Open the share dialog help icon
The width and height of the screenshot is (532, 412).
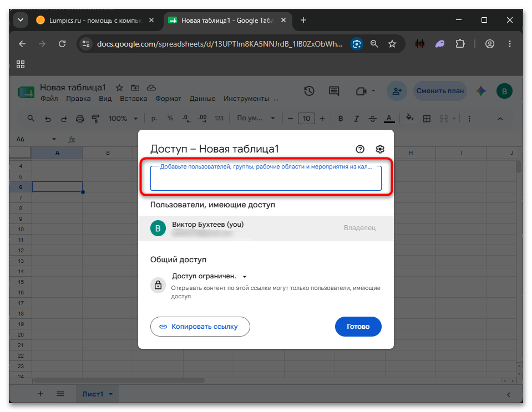point(360,149)
